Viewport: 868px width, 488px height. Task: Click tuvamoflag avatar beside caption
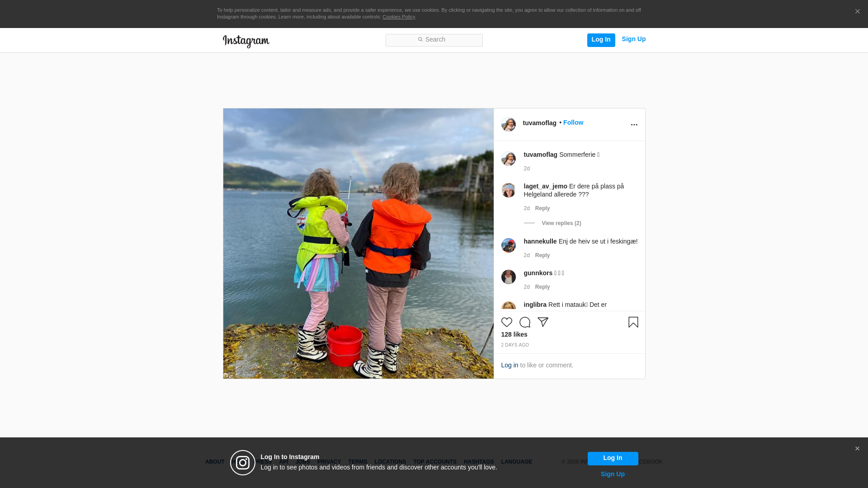(509, 159)
